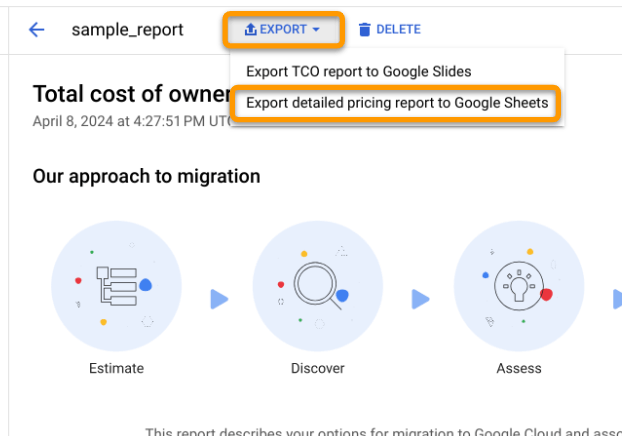This screenshot has height=436, width=622.
Task: Click the Total cost of ownership heading
Action: pos(132,94)
